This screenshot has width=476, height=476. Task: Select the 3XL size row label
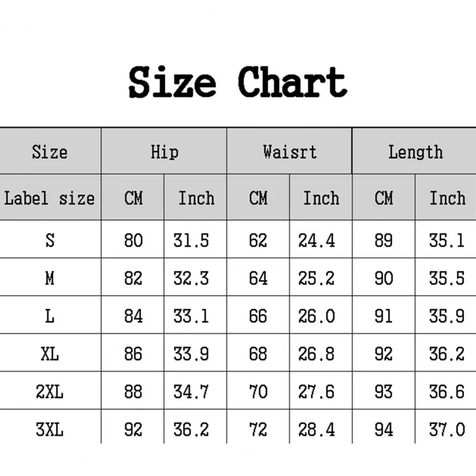pyautogui.click(x=49, y=430)
